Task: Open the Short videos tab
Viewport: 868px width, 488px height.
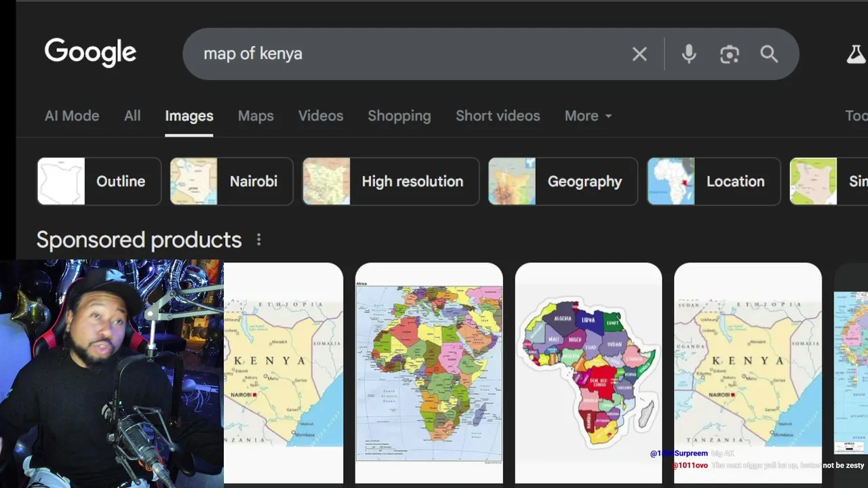Action: (498, 116)
